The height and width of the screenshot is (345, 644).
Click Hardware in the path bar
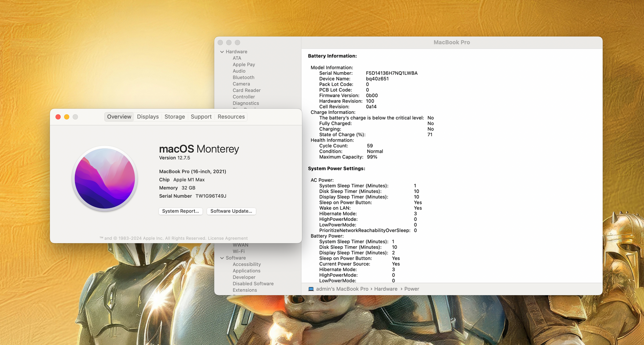coord(386,289)
